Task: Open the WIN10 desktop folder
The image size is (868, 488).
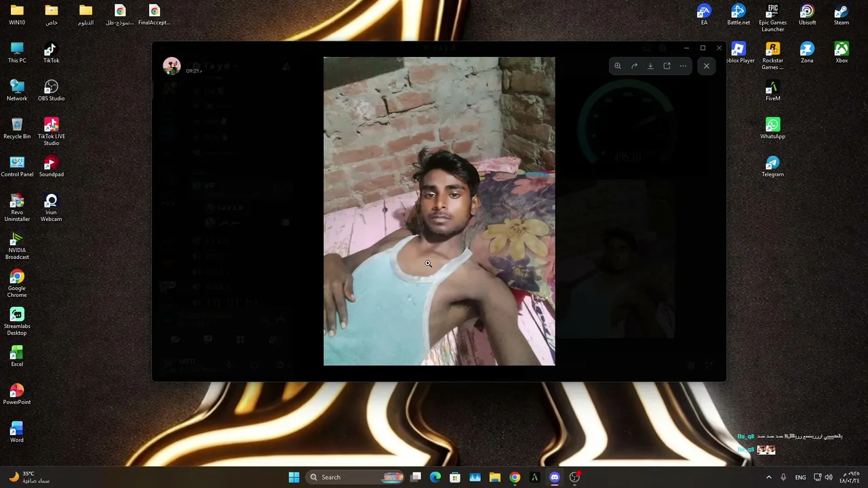Action: (17, 15)
